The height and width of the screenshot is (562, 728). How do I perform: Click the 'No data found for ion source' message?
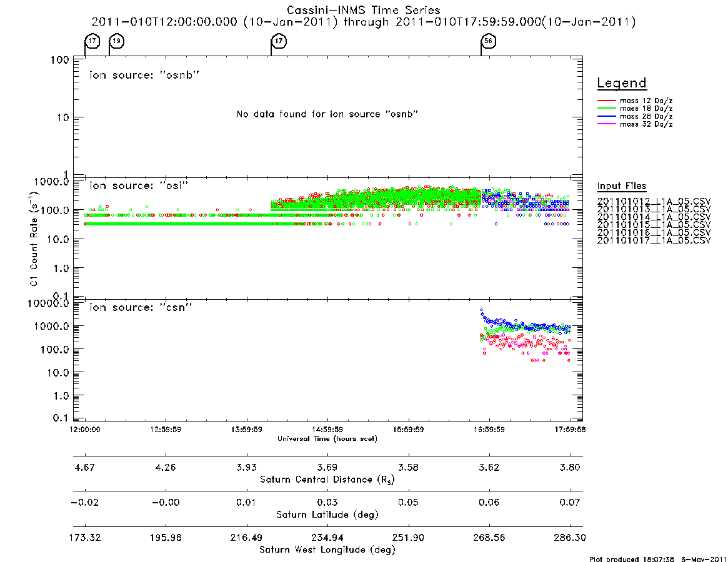327,114
